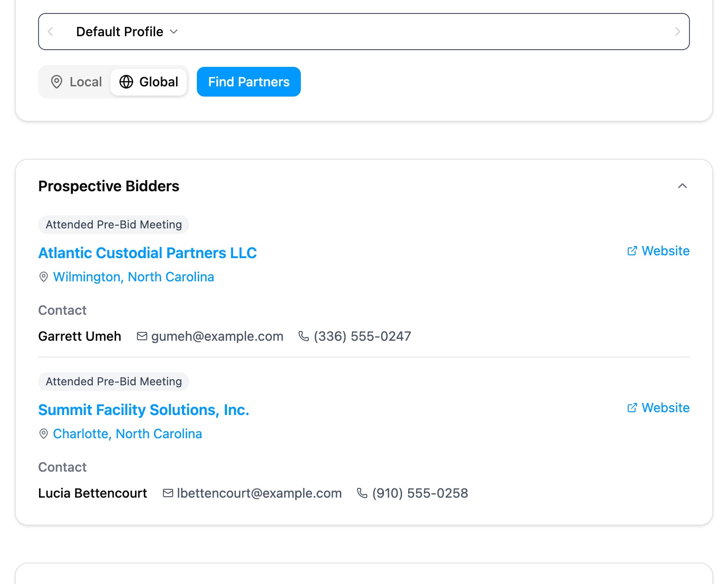Click the left arrow in profile selector
Screen dimensions: 728x584
click(x=51, y=32)
